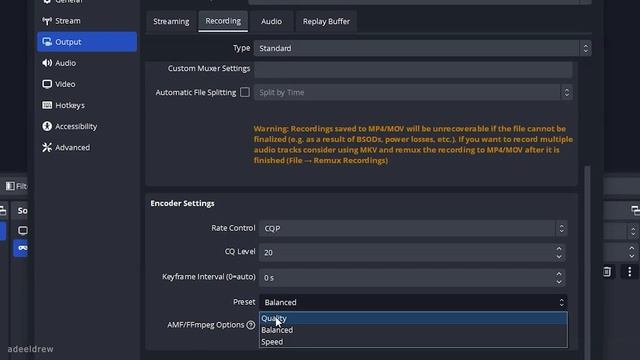Choose Balanced from the preset list
The height and width of the screenshot is (360, 640).
(x=413, y=330)
